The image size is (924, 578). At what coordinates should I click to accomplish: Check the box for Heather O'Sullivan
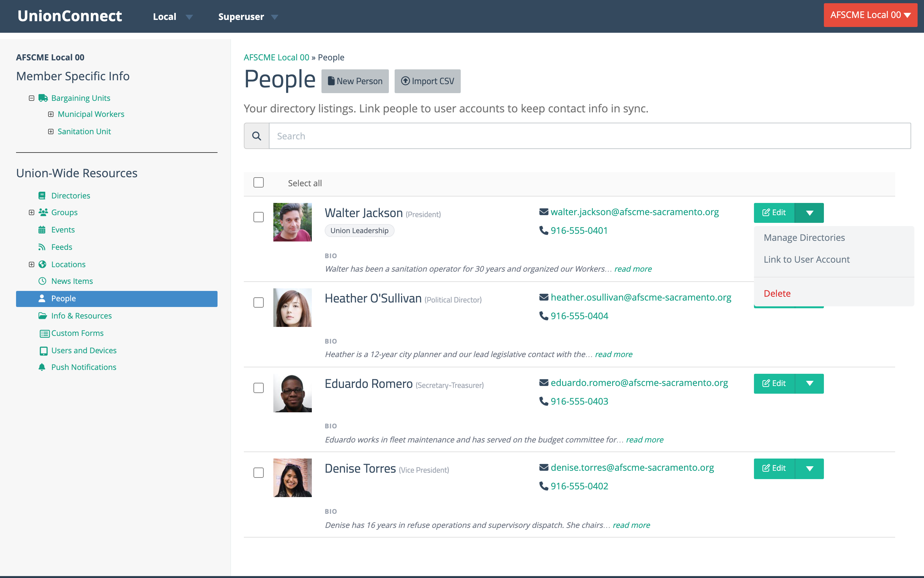pyautogui.click(x=259, y=302)
